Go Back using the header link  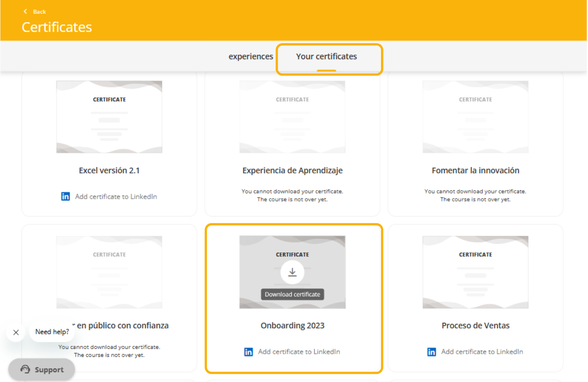(39, 12)
